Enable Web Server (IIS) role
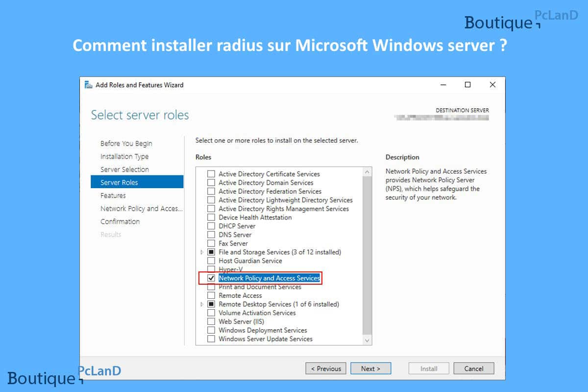Screen dimensions: 588x392 [211, 321]
